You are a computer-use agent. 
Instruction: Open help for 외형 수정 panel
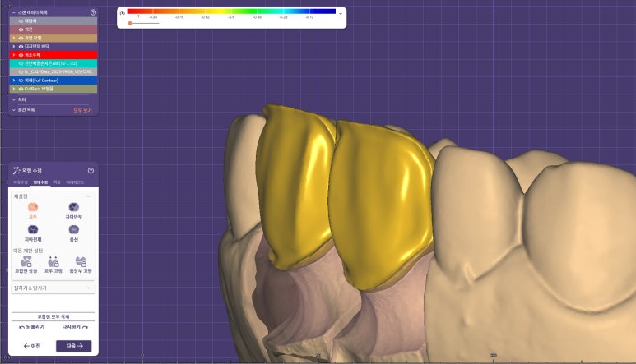click(91, 170)
